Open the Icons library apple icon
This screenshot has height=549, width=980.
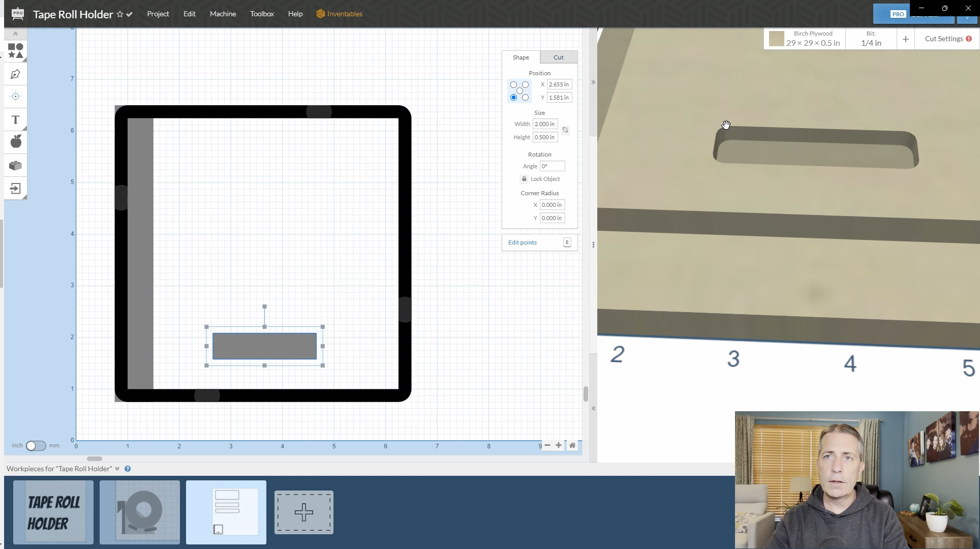[x=16, y=142]
